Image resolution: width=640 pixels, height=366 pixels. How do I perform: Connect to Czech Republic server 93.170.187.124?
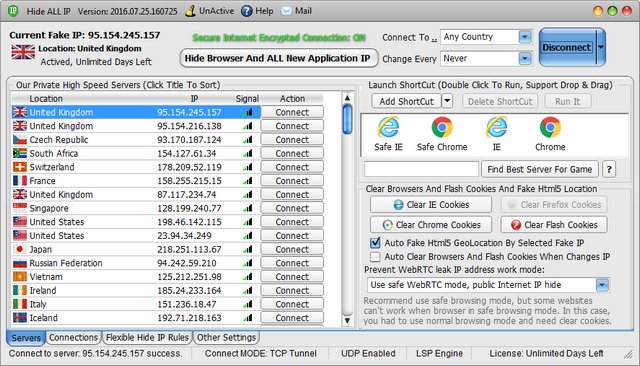pyautogui.click(x=292, y=140)
